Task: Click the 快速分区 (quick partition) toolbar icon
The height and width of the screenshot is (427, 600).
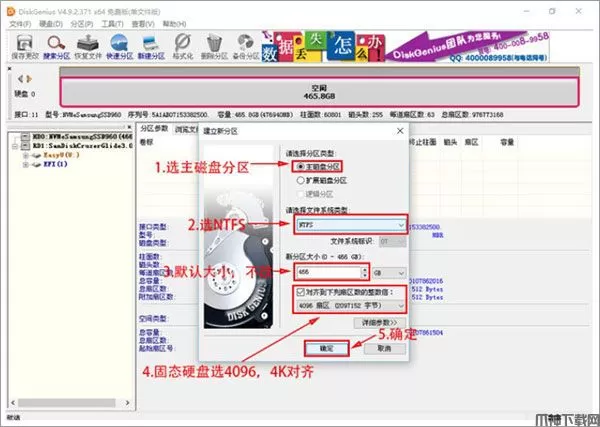Action: tap(119, 47)
